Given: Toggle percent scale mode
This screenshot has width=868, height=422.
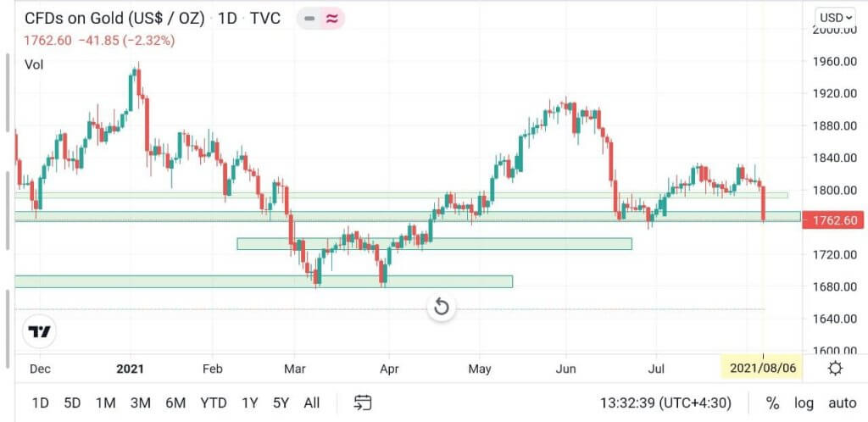Looking at the screenshot, I should [772, 403].
